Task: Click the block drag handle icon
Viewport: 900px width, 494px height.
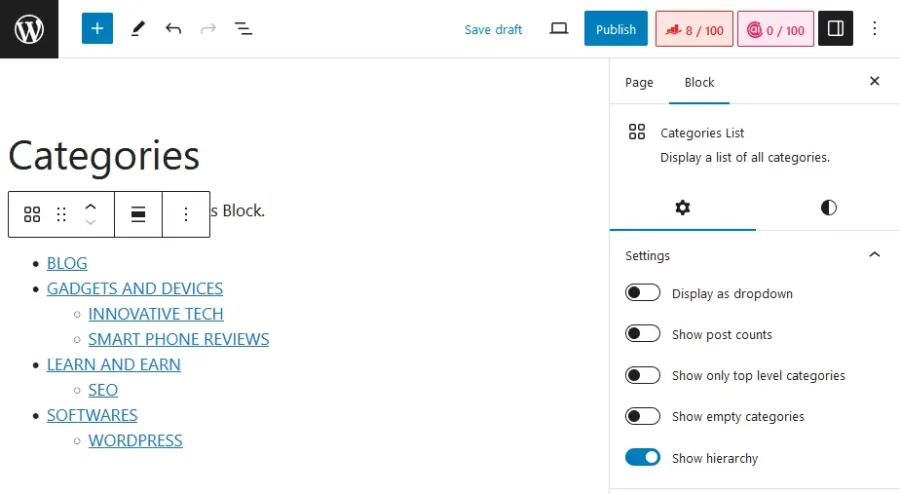Action: point(61,215)
